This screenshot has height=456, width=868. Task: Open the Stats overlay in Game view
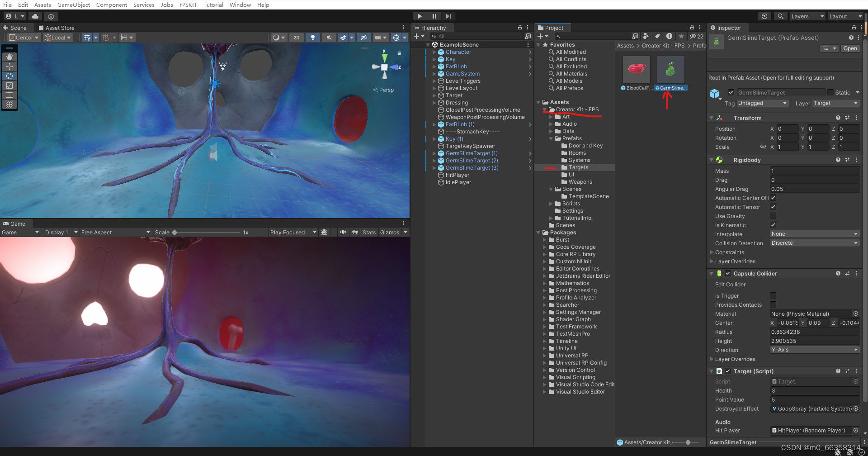tap(369, 232)
